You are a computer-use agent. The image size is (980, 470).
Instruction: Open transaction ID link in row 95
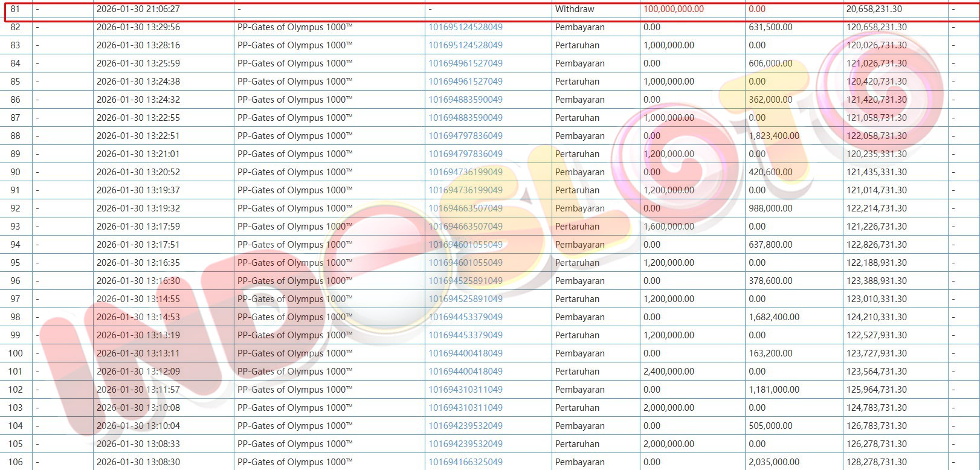pyautogui.click(x=465, y=263)
